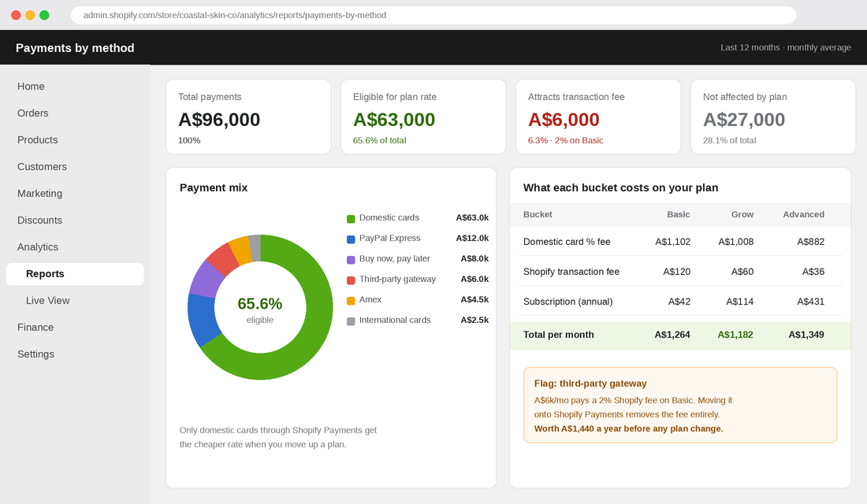
Task: Click the Third-party gateway legend label
Action: pos(397,279)
